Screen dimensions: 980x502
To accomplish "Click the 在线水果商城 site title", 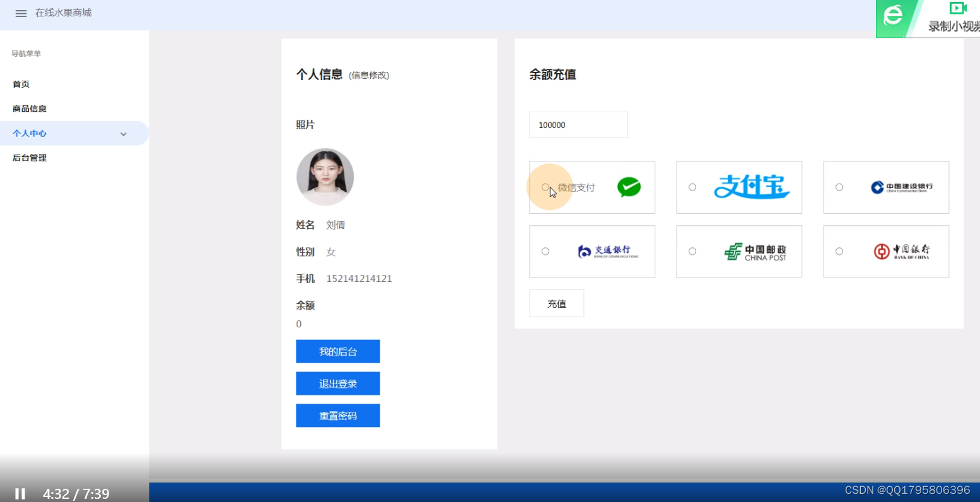I will click(63, 13).
